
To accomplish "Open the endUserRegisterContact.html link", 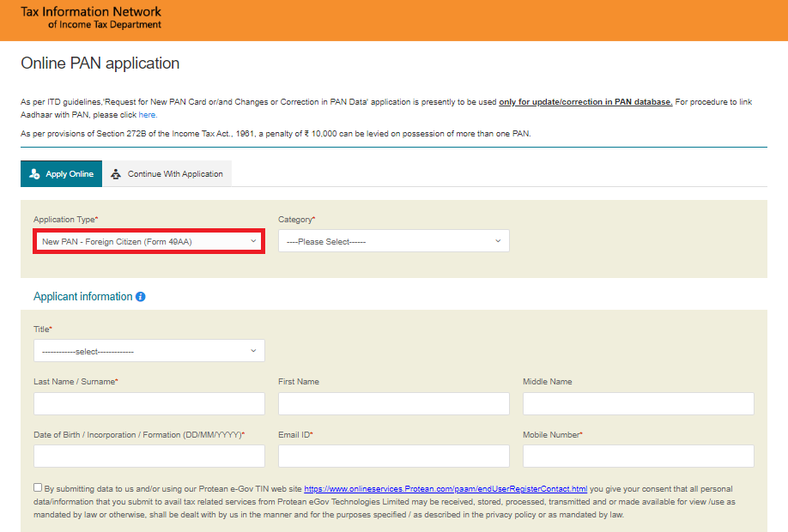I will click(446, 488).
